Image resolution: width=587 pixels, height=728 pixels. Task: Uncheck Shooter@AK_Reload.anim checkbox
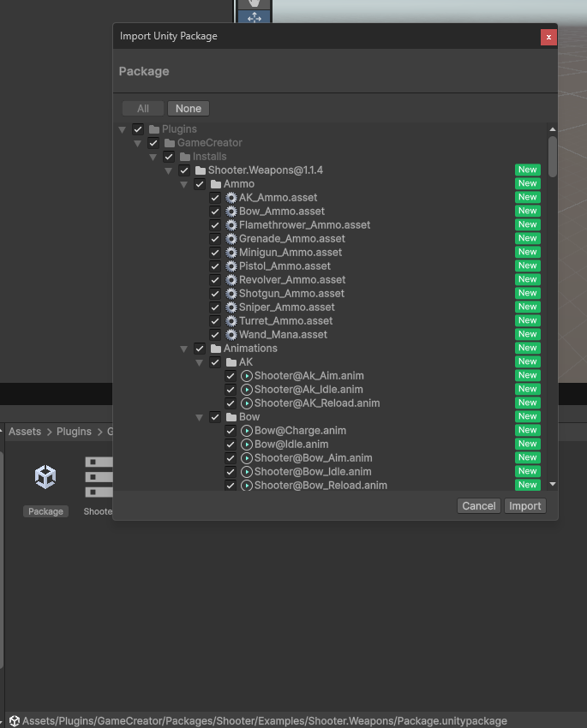230,403
